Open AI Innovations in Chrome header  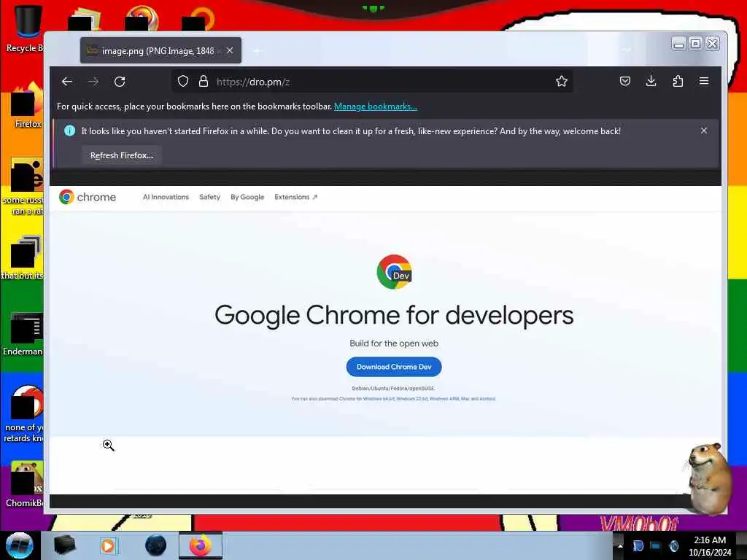point(166,197)
